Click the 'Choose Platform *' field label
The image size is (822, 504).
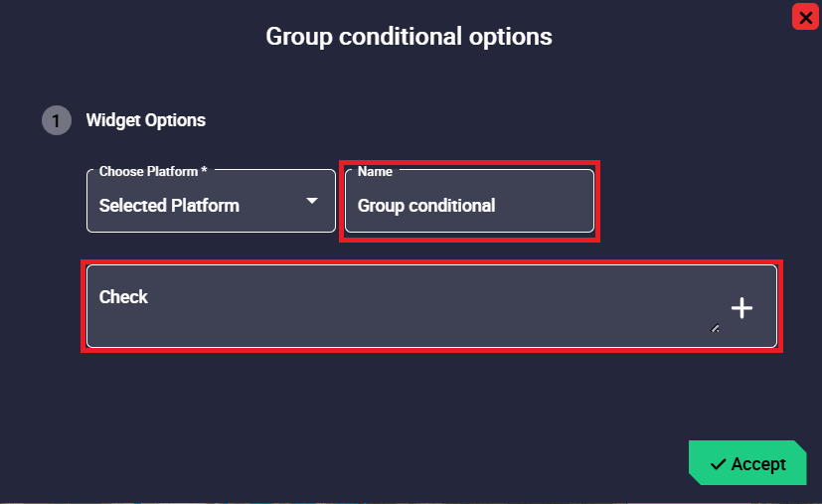pyautogui.click(x=153, y=171)
